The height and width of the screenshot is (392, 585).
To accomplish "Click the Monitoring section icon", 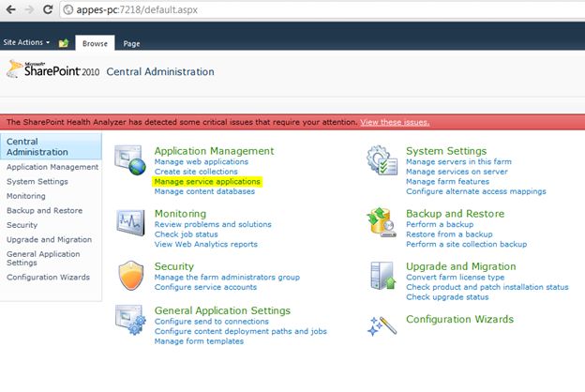I will point(128,222).
